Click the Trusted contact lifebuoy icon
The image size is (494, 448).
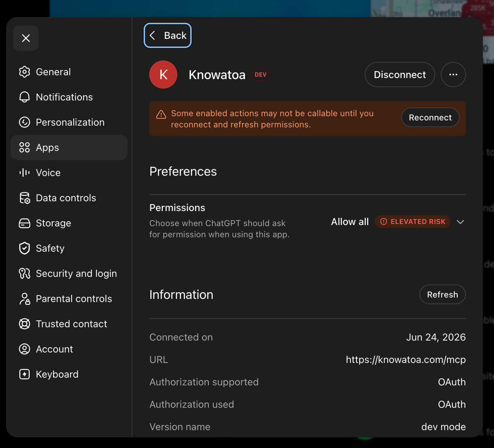(x=25, y=324)
